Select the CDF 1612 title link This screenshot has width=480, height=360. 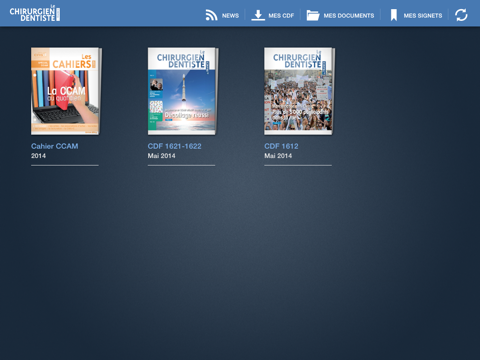pos(281,146)
